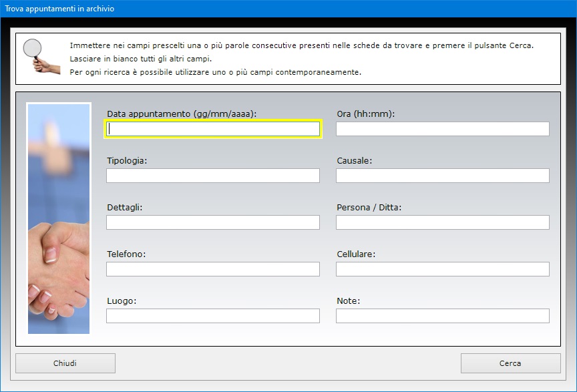Click the Causale text field
This screenshot has width=577, height=392.
click(443, 176)
